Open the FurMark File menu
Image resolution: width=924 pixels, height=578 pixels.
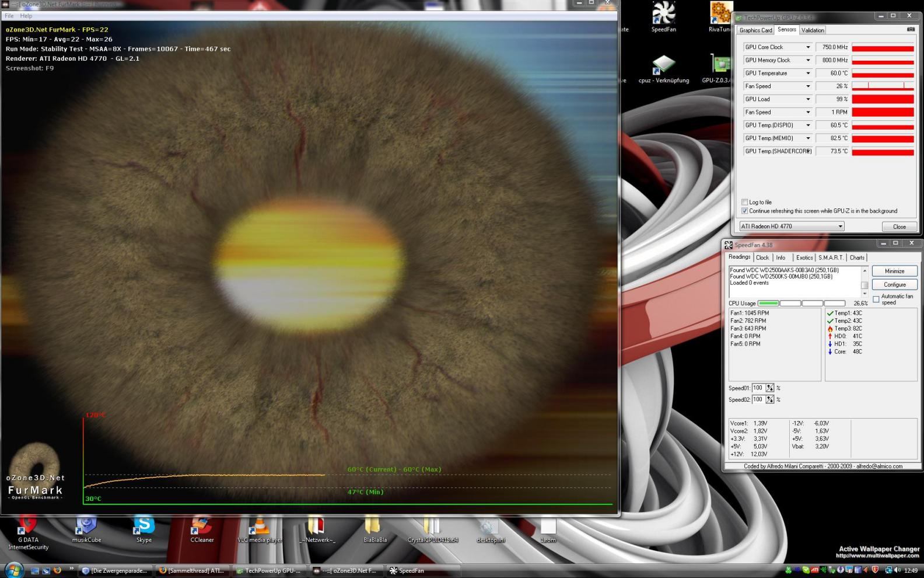9,16
